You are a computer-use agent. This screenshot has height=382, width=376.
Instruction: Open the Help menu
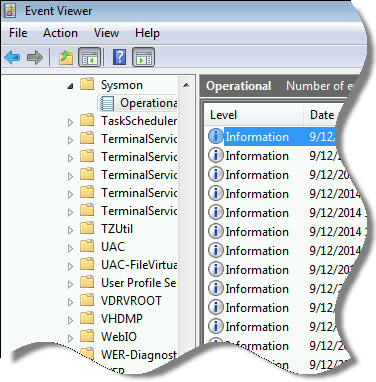147,33
